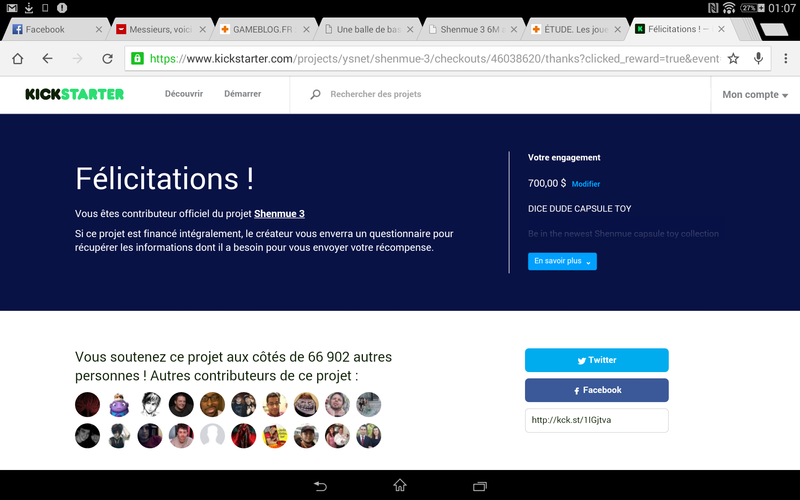This screenshot has width=800, height=500.
Task: Click the 700,00 $ pledge amount
Action: pyautogui.click(x=547, y=183)
